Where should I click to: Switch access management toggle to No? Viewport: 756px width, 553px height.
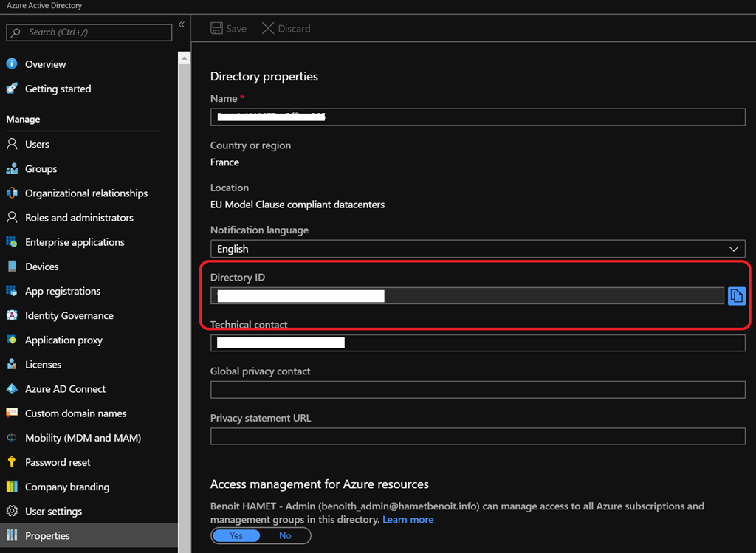click(x=285, y=535)
